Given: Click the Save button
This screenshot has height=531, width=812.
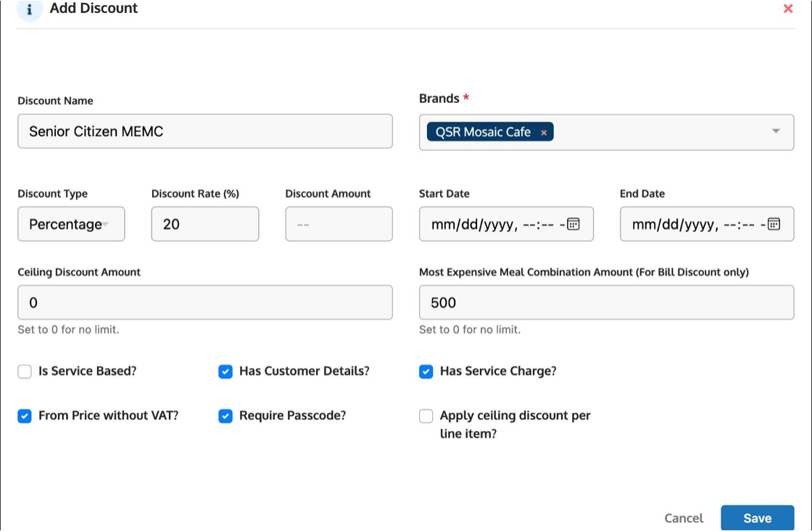Looking at the screenshot, I should [757, 517].
